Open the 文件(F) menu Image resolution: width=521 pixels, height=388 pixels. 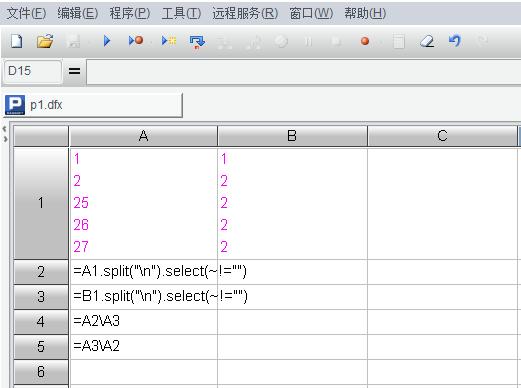(x=26, y=13)
